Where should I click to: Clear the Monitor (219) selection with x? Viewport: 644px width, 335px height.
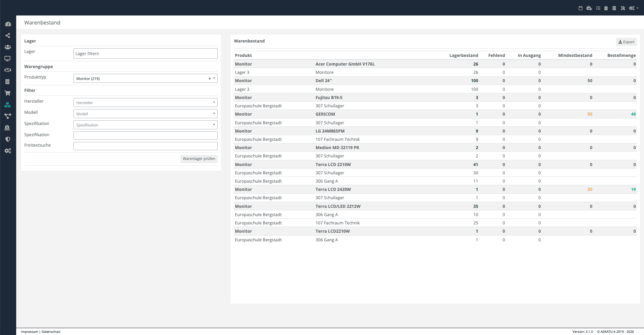coord(210,79)
